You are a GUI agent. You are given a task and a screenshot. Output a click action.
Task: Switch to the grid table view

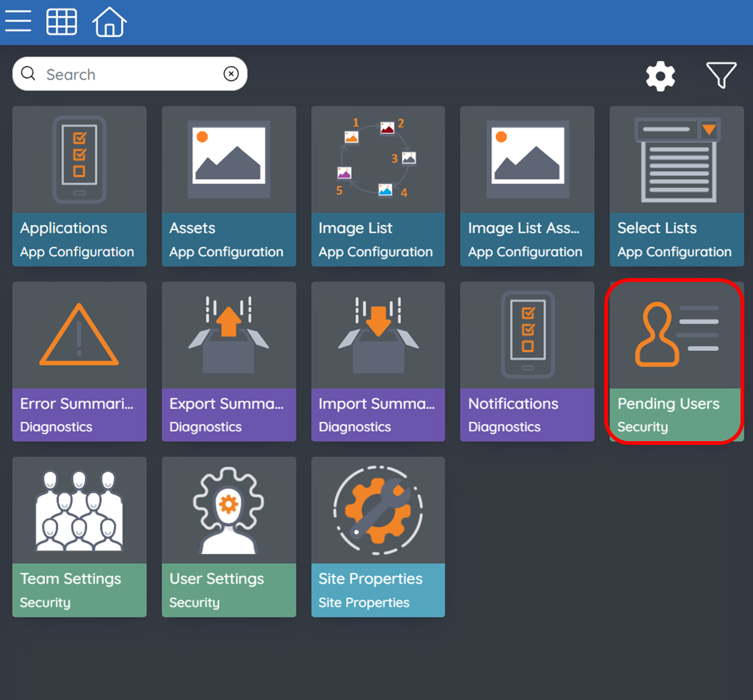(62, 22)
